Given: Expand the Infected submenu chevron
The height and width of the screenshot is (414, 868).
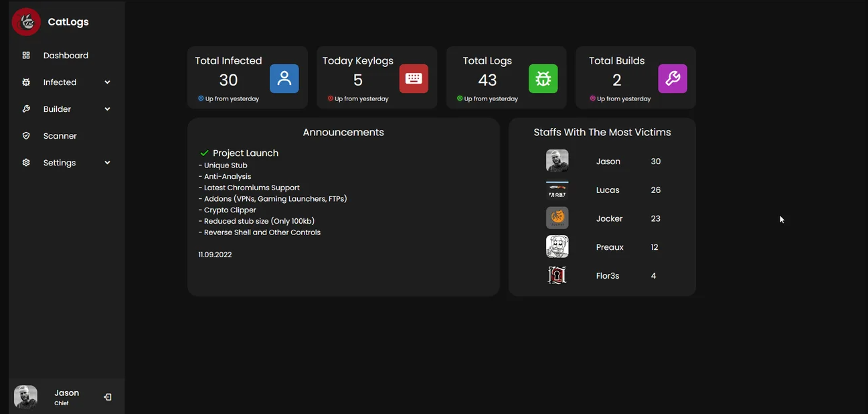Looking at the screenshot, I should 107,82.
